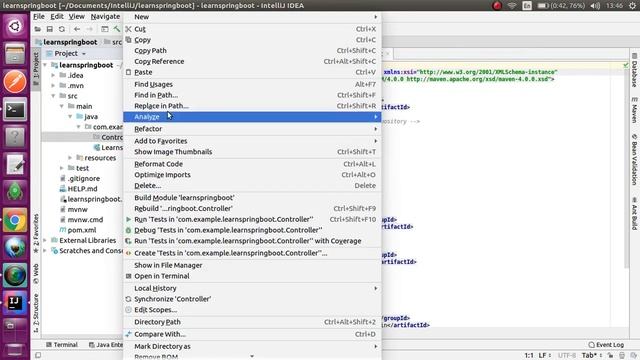Viewport: 640px width, 360px height.
Task: Select Delete... in context menu
Action: (252, 185)
